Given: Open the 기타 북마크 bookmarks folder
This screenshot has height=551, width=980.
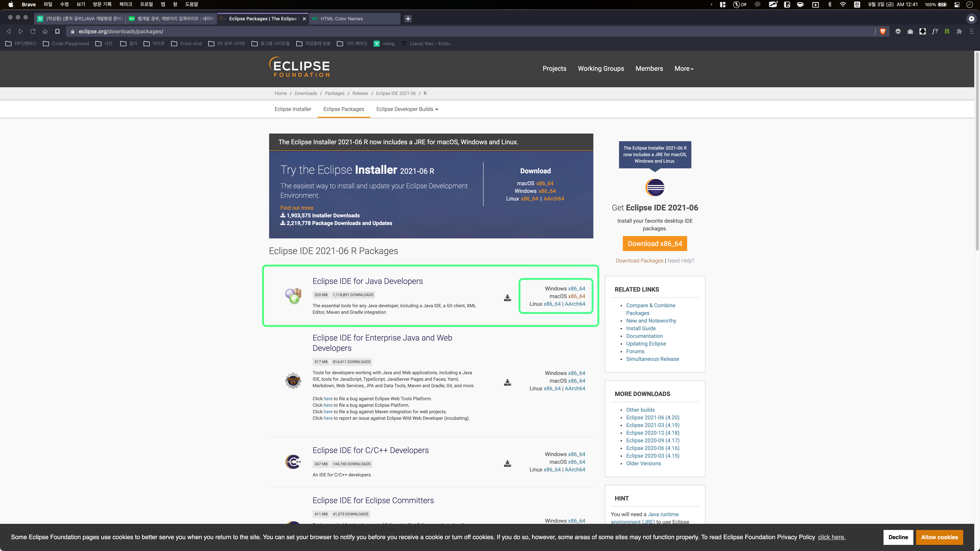Looking at the screenshot, I should pos(352,44).
